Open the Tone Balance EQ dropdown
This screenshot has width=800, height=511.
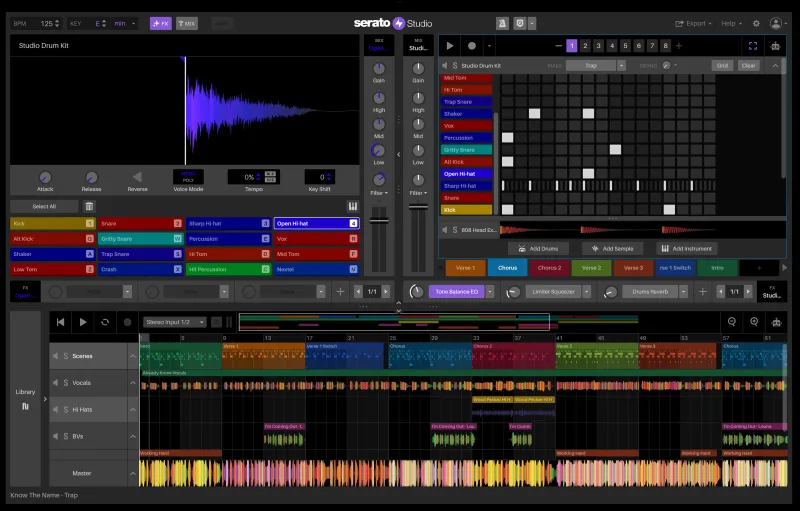(x=490, y=292)
